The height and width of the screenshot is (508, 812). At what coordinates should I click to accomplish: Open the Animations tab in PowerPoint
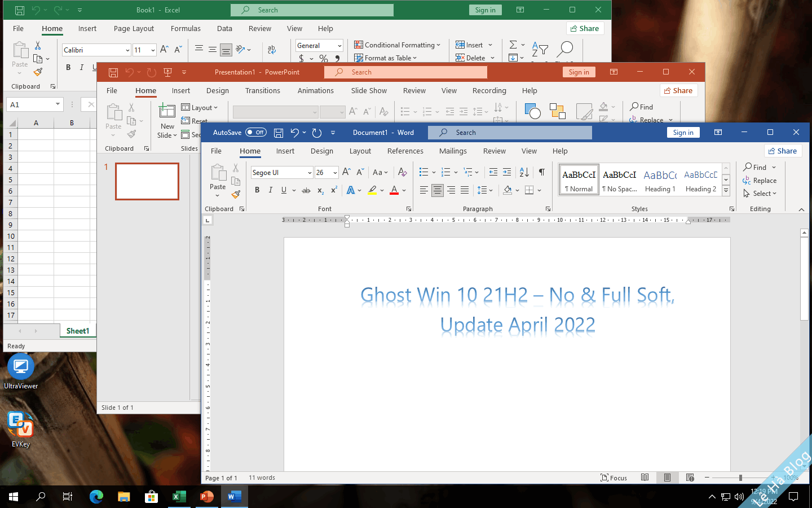[x=315, y=90]
